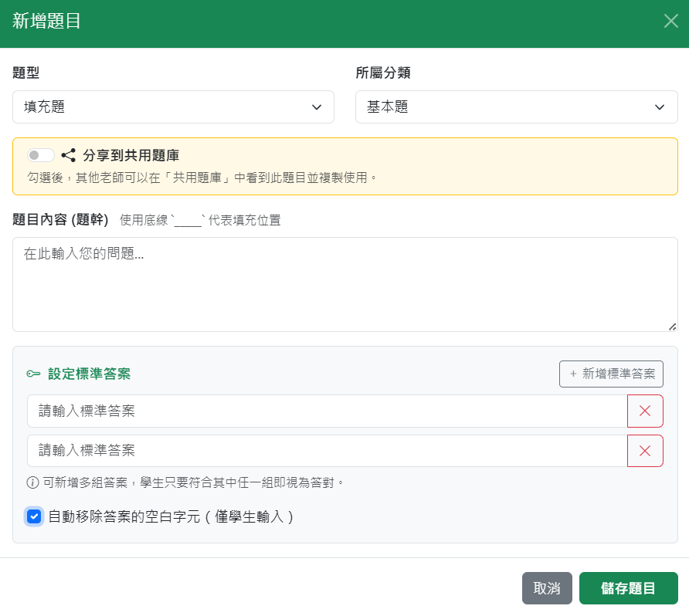This screenshot has width=689, height=616.
Task: Expand the 所屬分類 dropdown showing 基本題
Action: (x=516, y=107)
